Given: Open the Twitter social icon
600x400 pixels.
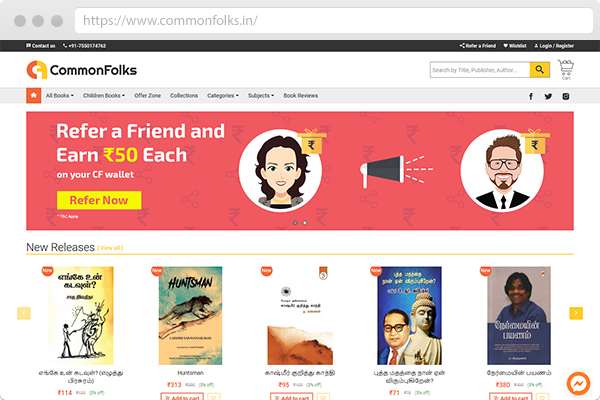Looking at the screenshot, I should pos(548,96).
